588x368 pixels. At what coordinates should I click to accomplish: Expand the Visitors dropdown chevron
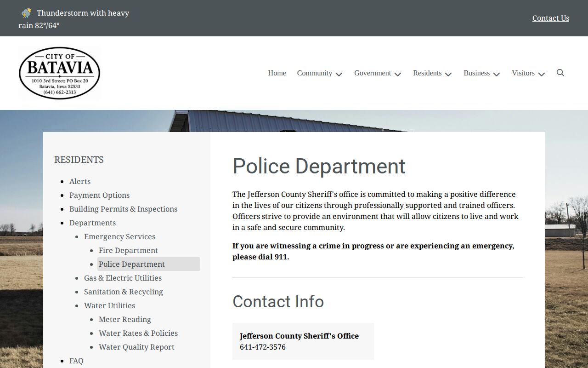(542, 74)
